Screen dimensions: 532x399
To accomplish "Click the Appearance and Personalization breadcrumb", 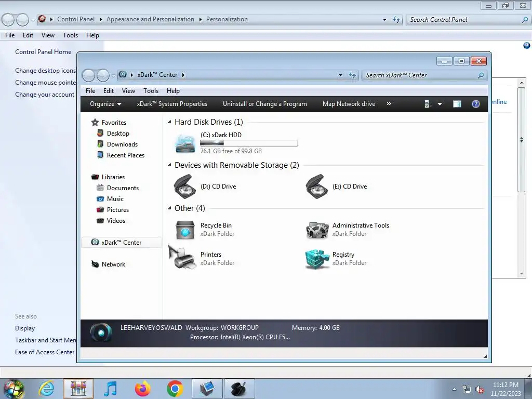I will point(150,19).
